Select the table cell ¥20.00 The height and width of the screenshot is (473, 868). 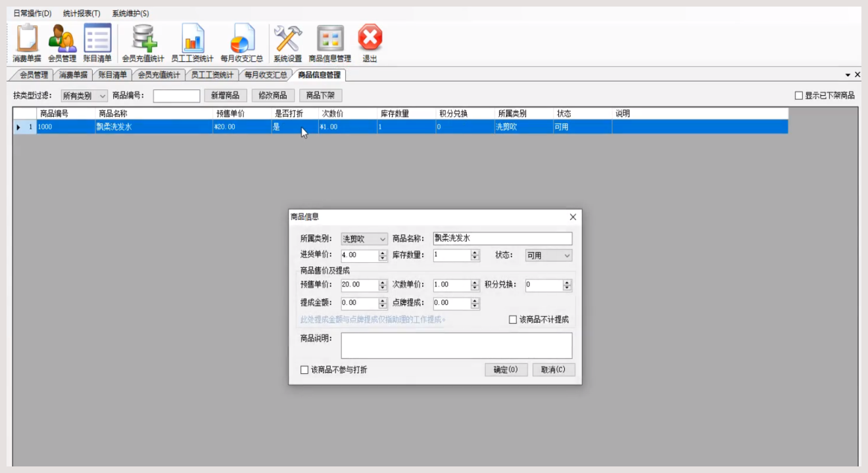(242, 127)
